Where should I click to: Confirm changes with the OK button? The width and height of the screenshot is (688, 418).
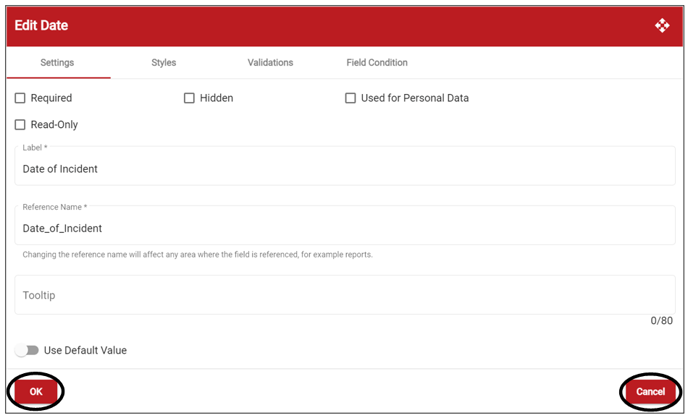coord(36,391)
